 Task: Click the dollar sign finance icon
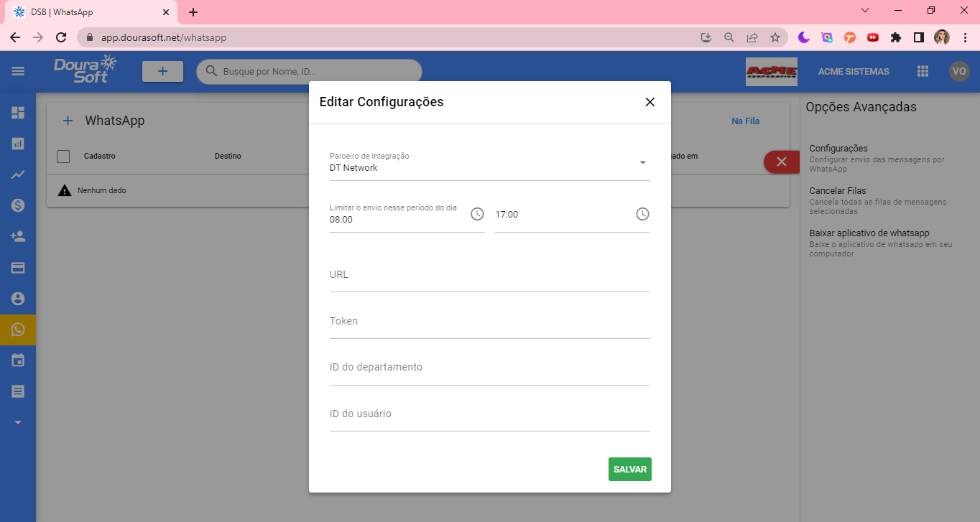pos(18,205)
